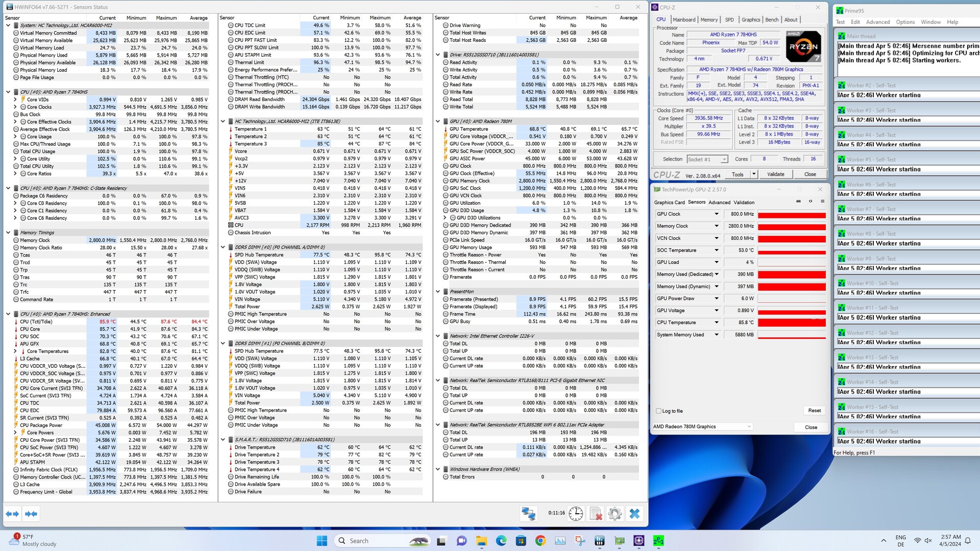Open File Explorer from taskbar
Viewport: 980px width, 551px height.
(481, 541)
